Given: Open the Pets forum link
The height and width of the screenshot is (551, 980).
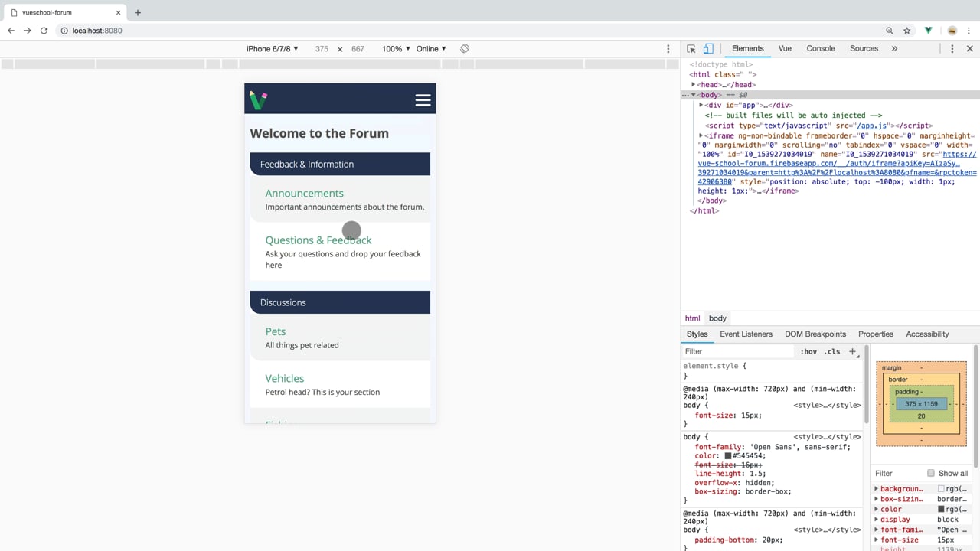Looking at the screenshot, I should (276, 331).
